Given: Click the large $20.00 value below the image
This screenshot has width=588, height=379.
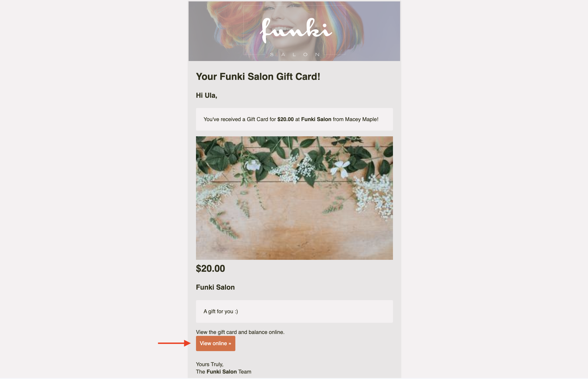Looking at the screenshot, I should coord(210,269).
